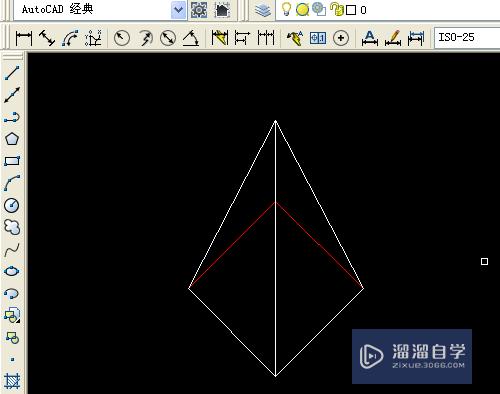Viewport: 500px width, 394px height.
Task: Click the layer 0 color square
Action: click(351, 10)
